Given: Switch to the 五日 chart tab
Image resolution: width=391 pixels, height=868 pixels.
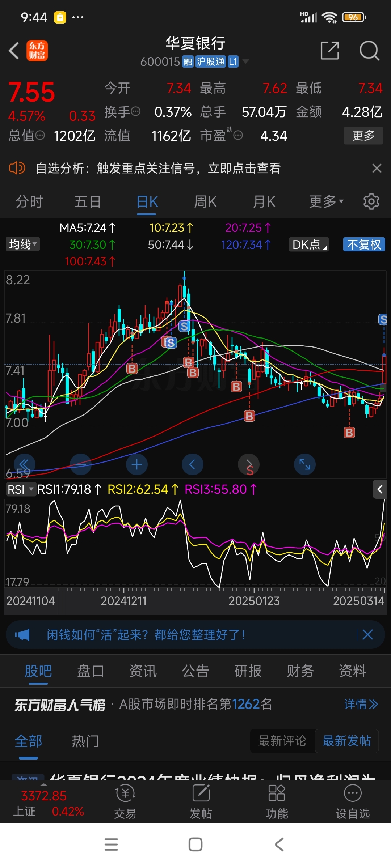Looking at the screenshot, I should pyautogui.click(x=88, y=201).
